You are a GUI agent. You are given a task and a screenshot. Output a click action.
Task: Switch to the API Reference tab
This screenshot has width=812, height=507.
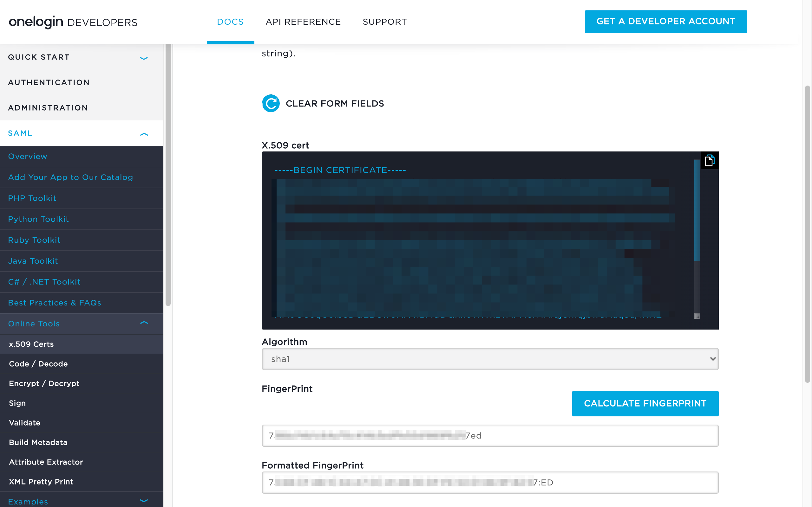click(303, 22)
